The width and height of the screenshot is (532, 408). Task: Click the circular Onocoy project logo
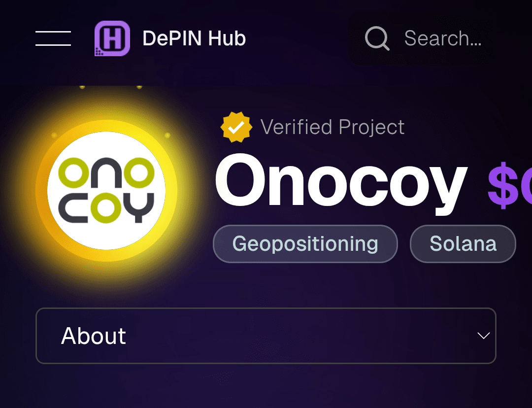pos(106,190)
